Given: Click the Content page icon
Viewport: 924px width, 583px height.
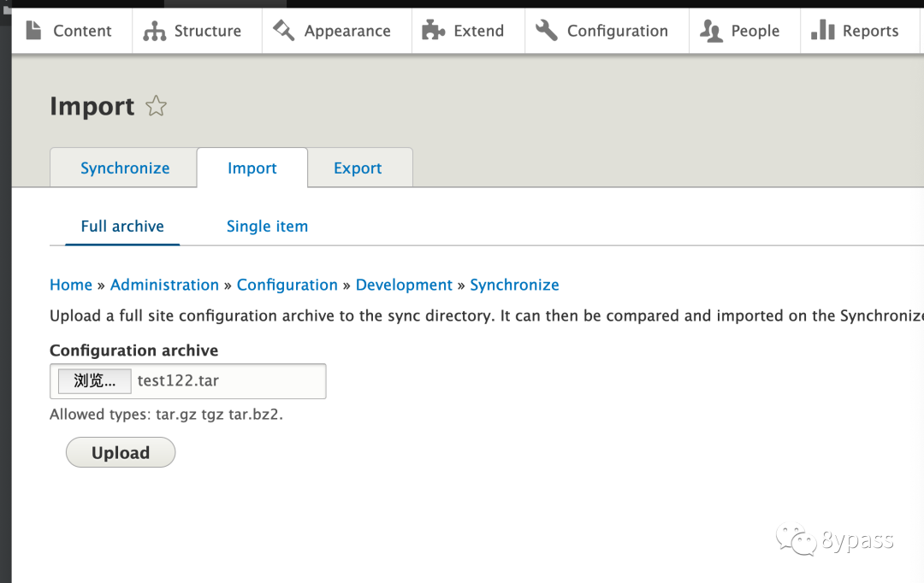Looking at the screenshot, I should (x=33, y=31).
